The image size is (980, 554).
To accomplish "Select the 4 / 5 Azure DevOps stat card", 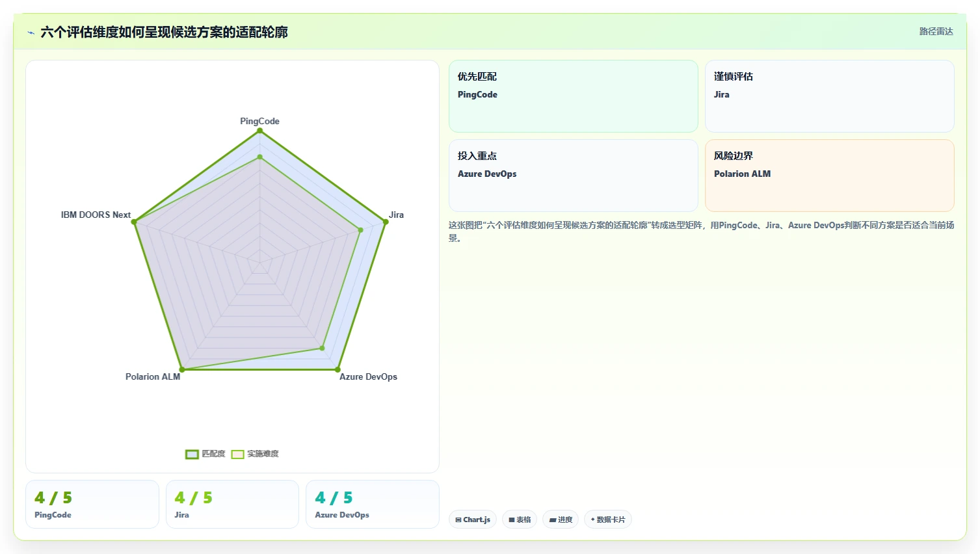I will tap(373, 505).
